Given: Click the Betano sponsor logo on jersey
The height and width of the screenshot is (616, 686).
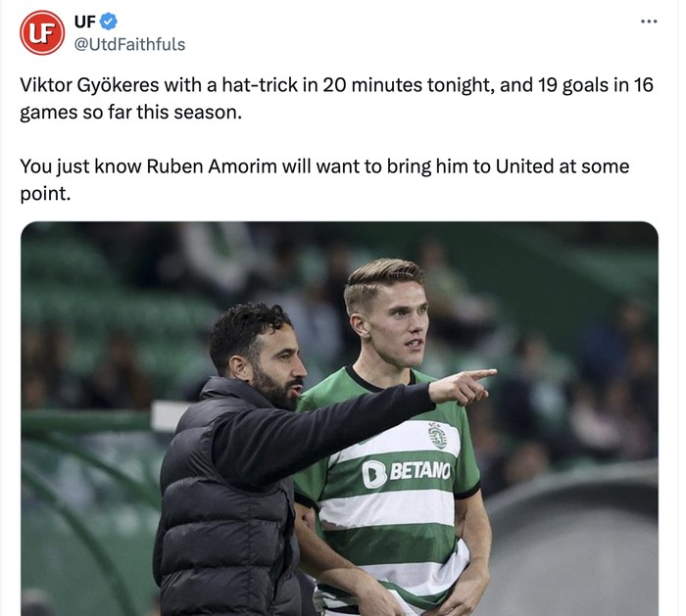Looking at the screenshot, I should (406, 472).
